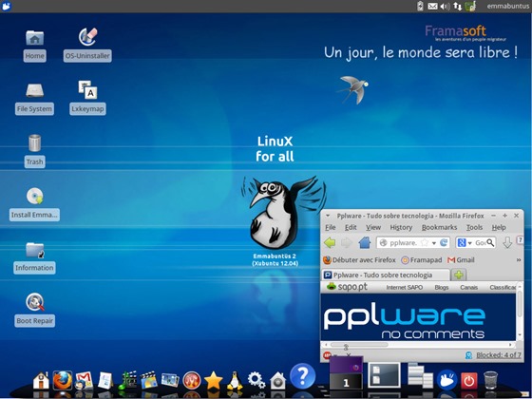Click the house-with-gear icon in the dock
Screen dimensions: 532x399
[x=277, y=381]
